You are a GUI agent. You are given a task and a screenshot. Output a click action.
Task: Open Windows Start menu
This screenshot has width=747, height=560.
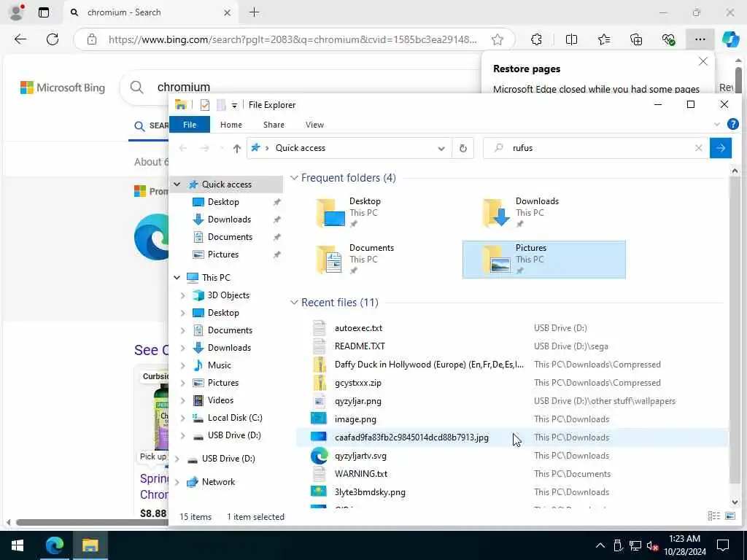18,545
